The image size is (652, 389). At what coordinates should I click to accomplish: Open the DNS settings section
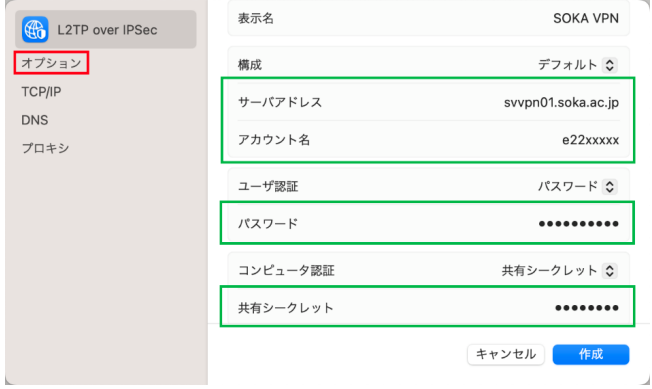point(35,120)
